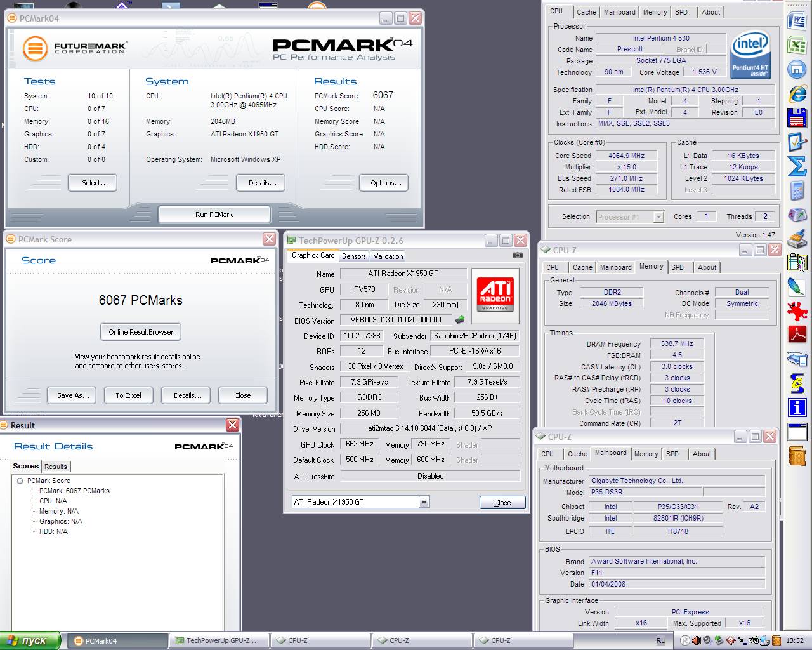Click the '6067 PCMarks' score text
The height and width of the screenshot is (650, 812).
[x=141, y=300]
